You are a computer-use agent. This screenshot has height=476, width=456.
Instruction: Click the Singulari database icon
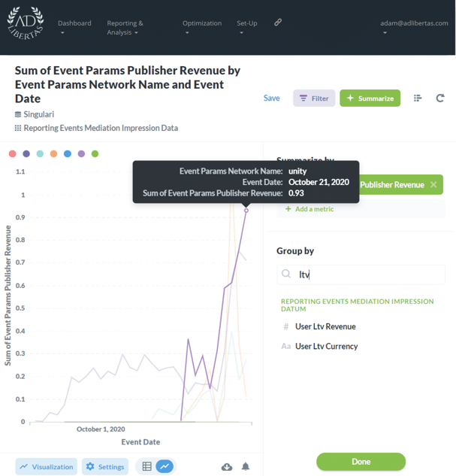18,114
